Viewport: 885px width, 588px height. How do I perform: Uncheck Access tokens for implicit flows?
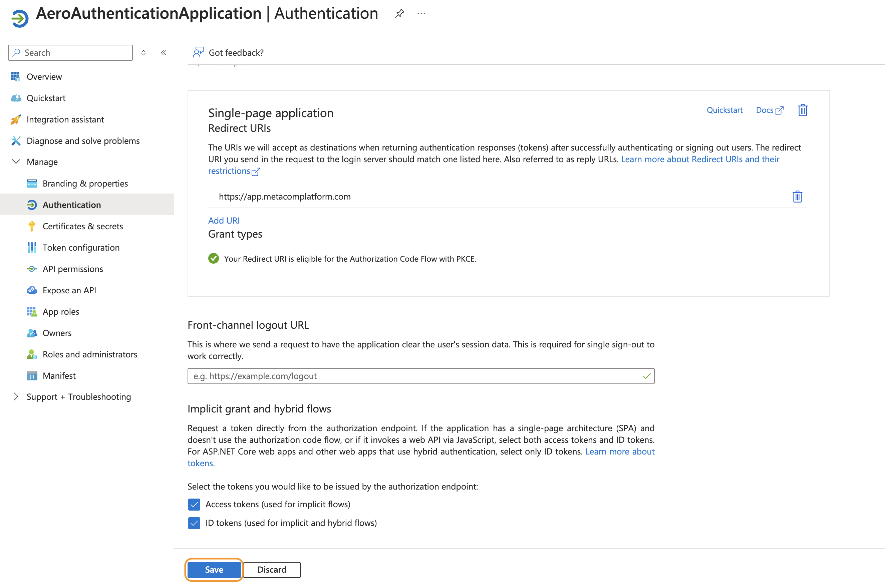pos(194,504)
